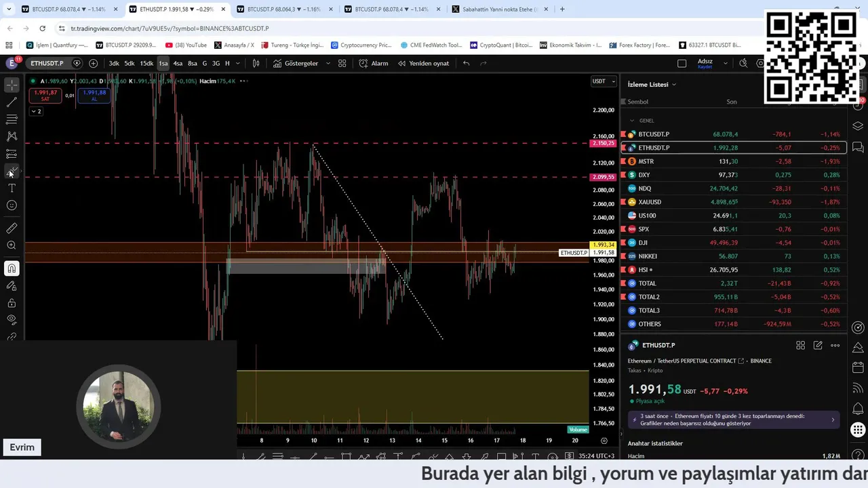
Task: Select MSTR in the watchlist
Action: point(734,161)
